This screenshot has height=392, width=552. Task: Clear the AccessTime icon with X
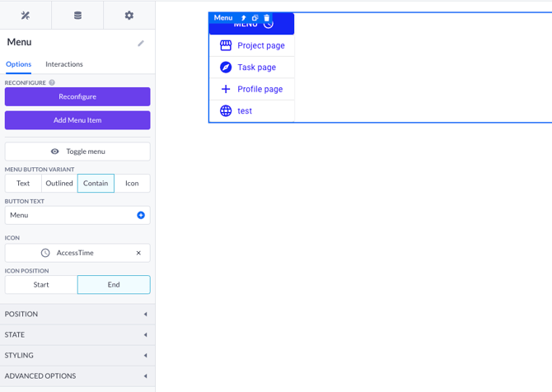click(138, 253)
